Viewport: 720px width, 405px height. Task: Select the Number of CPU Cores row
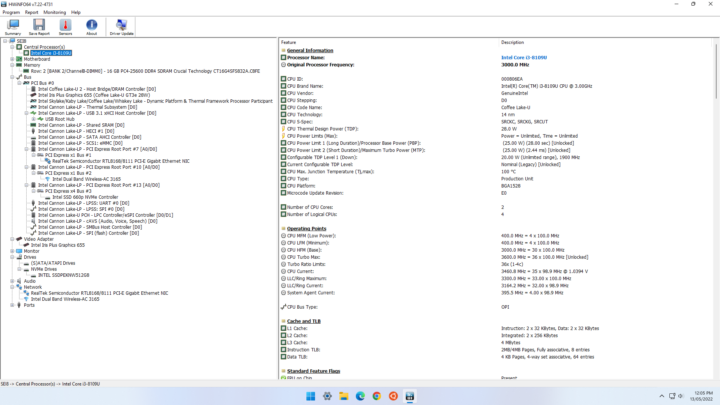point(495,207)
